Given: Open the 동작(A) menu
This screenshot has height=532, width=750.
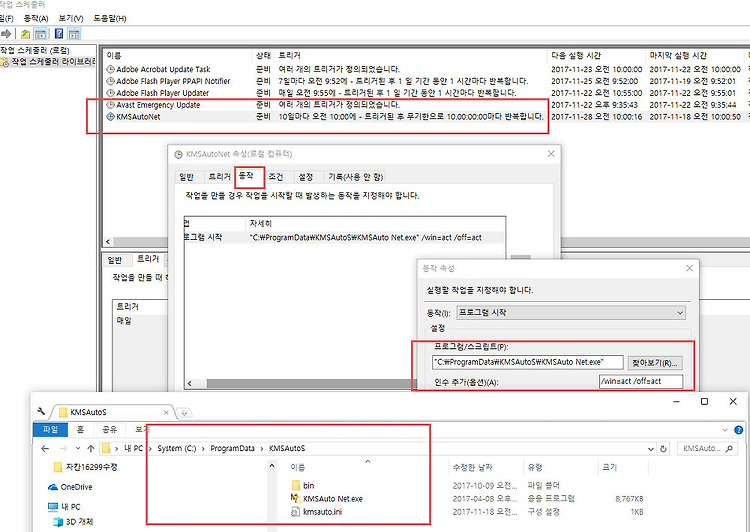Looking at the screenshot, I should point(36,18).
